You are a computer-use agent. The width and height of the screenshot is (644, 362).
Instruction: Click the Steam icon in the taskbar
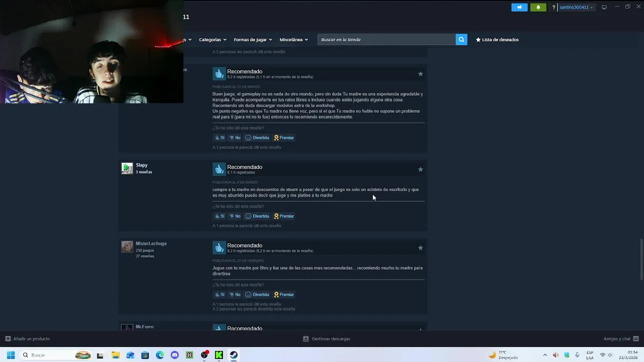tap(234, 355)
